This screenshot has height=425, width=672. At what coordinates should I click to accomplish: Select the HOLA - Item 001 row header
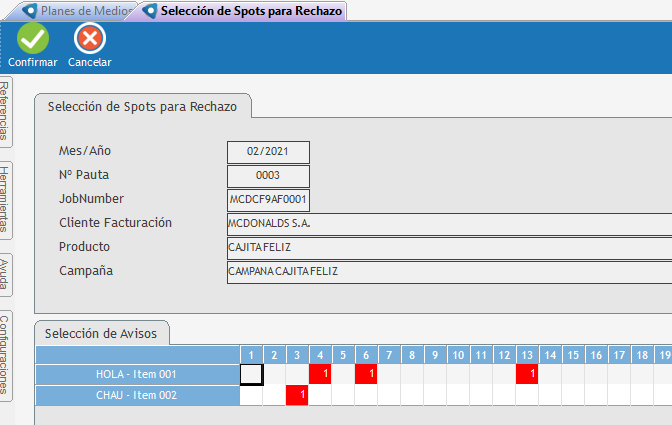point(137,374)
